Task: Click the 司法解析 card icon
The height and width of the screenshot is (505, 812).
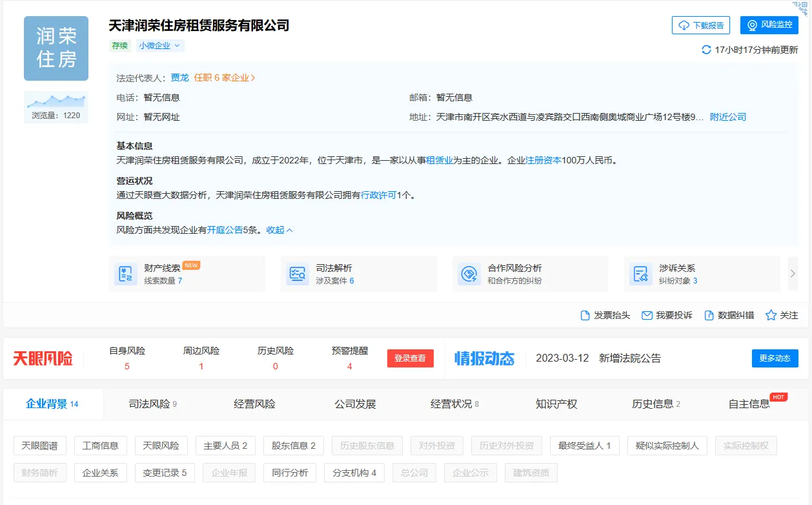Action: (x=298, y=274)
